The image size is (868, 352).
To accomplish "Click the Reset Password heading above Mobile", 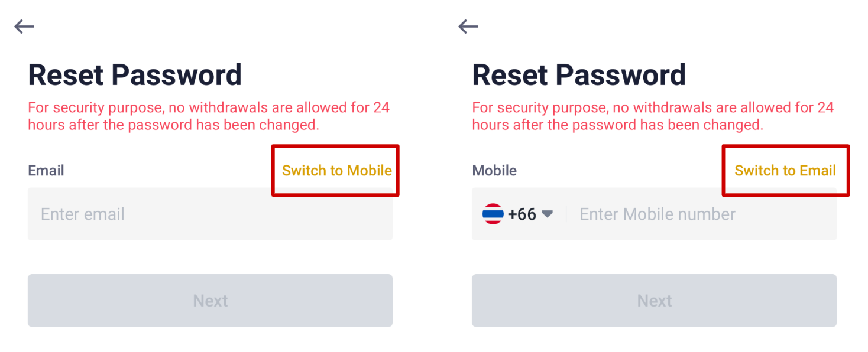I will click(x=579, y=75).
